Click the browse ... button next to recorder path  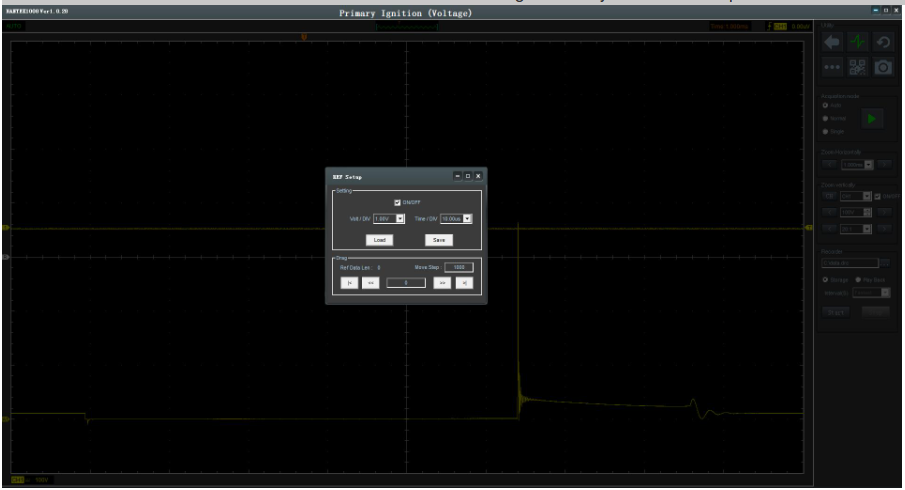(x=885, y=263)
